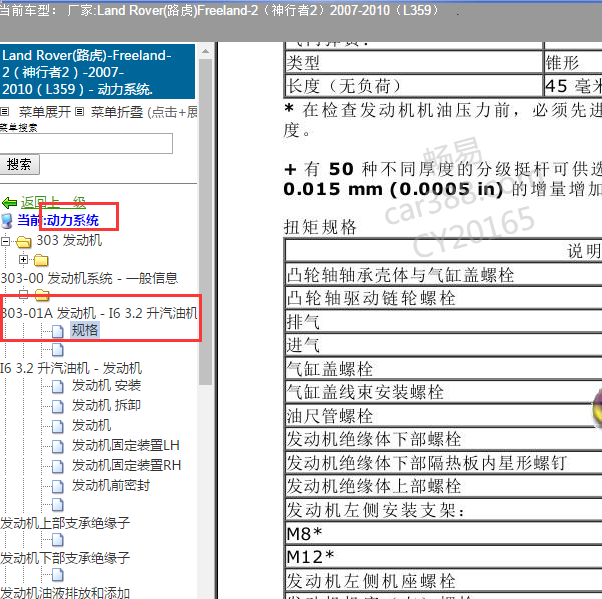
Task: Click the 扭矩规格 heading
Action: click(x=320, y=227)
